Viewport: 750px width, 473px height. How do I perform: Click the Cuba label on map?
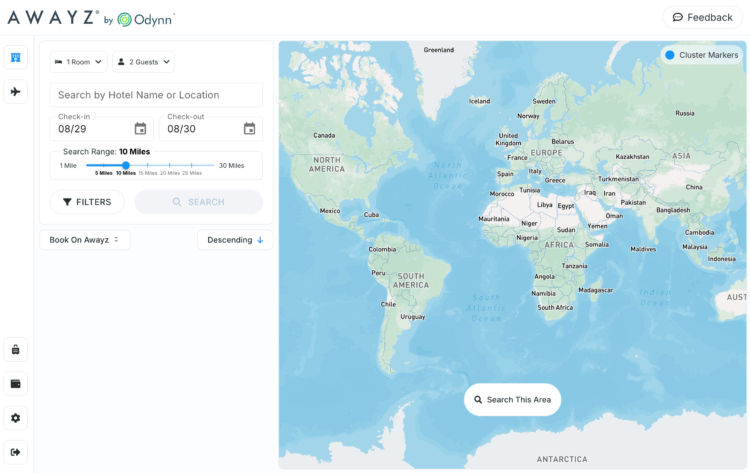[x=371, y=215]
